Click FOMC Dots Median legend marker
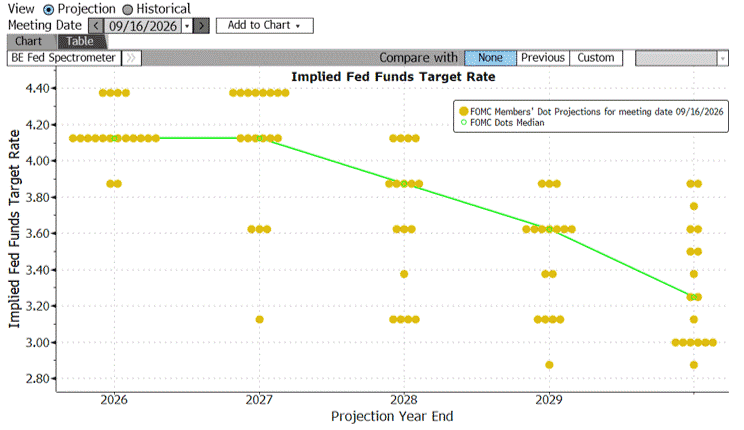 pos(464,122)
